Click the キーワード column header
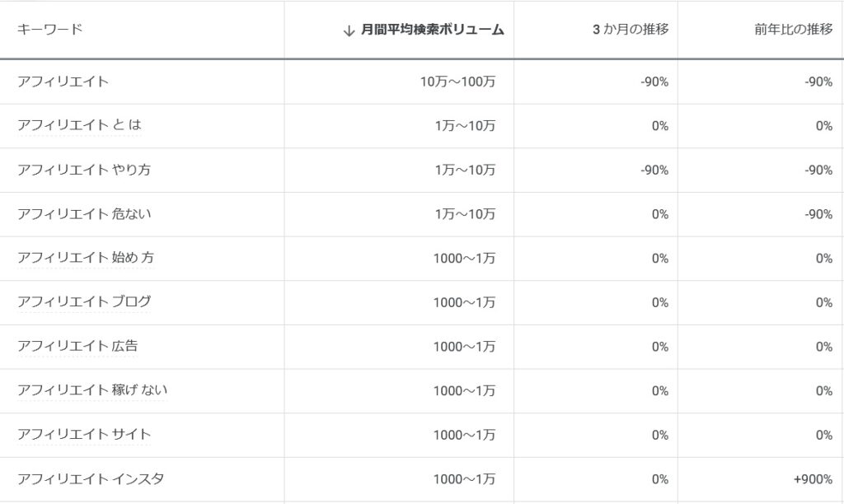Screen dimensions: 844x504 pyautogui.click(x=49, y=29)
